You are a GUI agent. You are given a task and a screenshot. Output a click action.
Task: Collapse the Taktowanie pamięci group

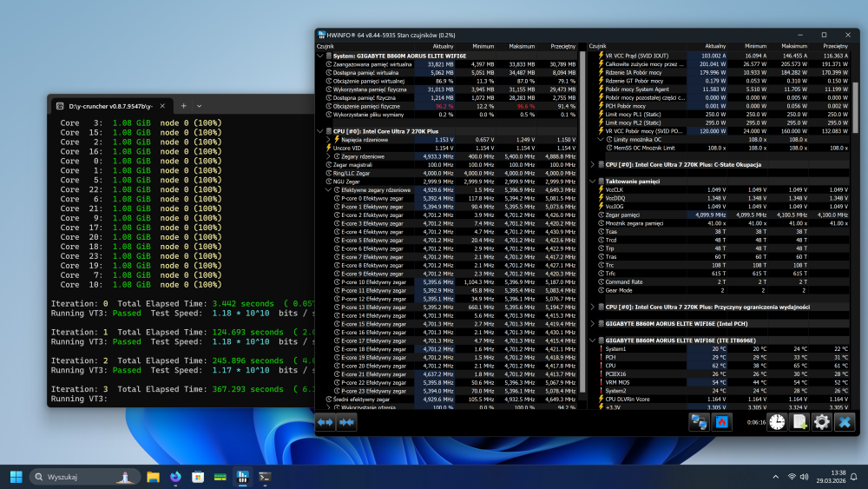[592, 181]
